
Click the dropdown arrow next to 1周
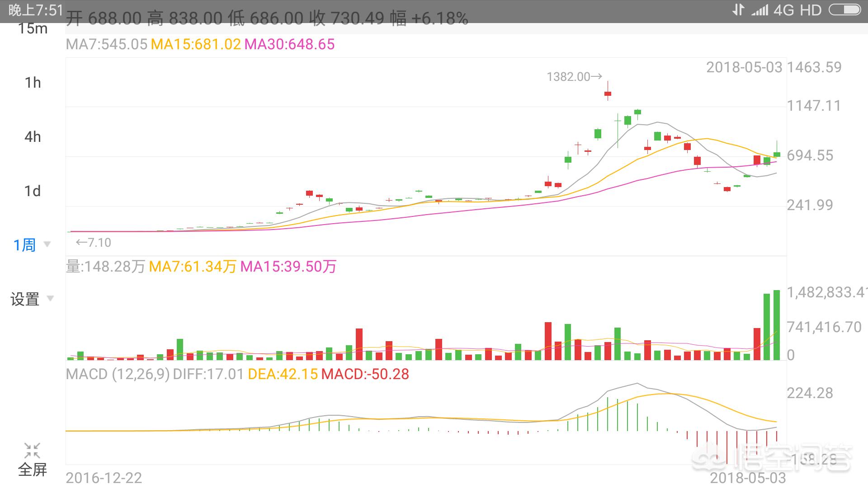pos(47,245)
